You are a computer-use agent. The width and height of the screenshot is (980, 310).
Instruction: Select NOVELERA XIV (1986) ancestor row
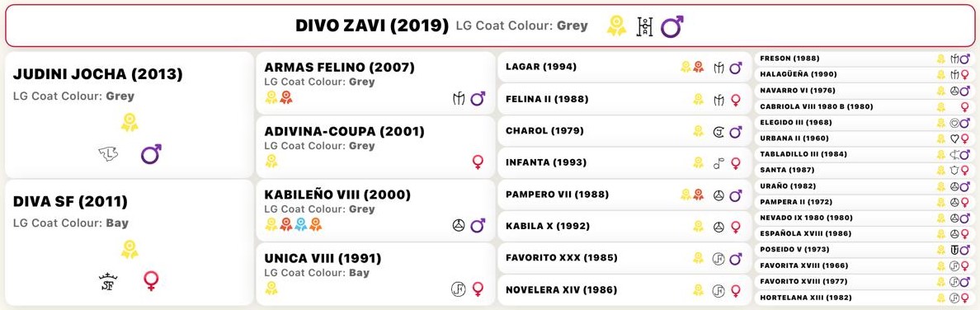pos(624,290)
